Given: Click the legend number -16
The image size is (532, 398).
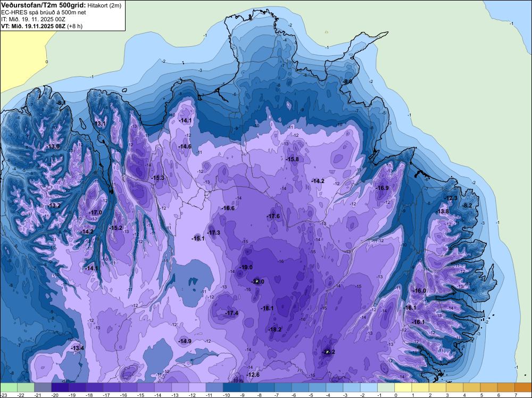Looking at the screenshot, I should tap(123, 395).
